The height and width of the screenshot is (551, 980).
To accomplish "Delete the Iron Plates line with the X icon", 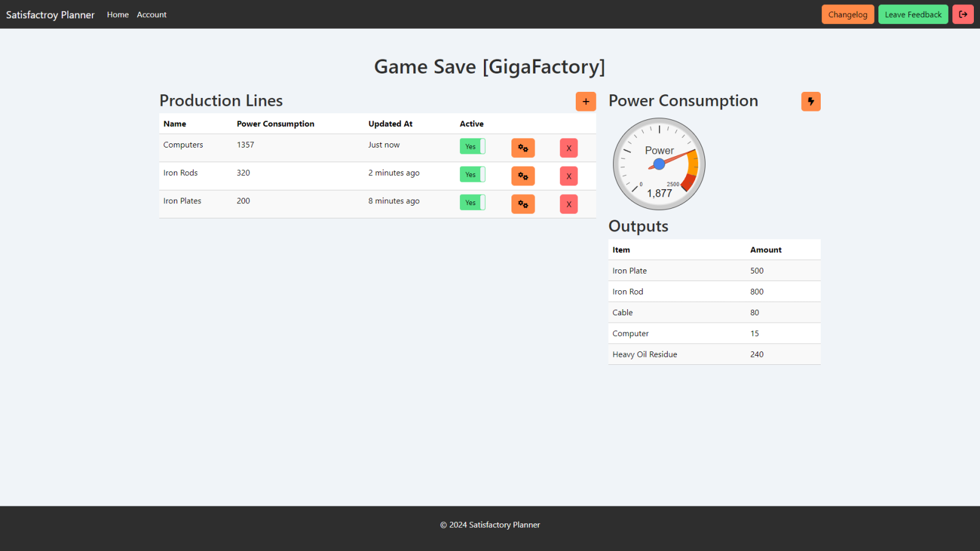I will tap(568, 204).
